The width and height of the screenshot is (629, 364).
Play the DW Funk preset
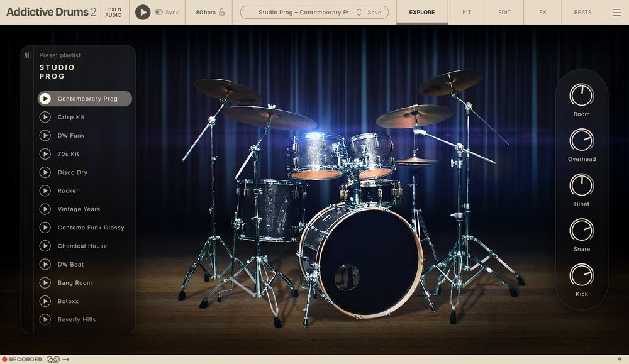coord(45,135)
